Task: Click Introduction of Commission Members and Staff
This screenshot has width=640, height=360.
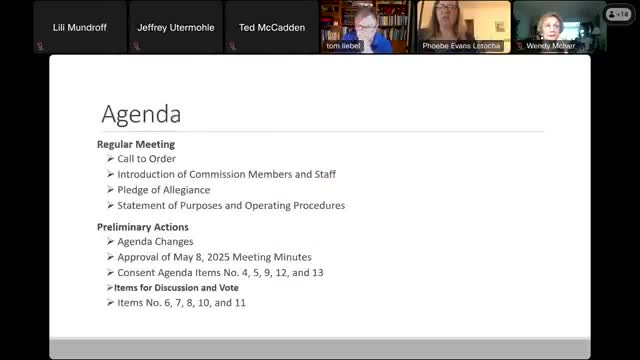Action: click(227, 174)
